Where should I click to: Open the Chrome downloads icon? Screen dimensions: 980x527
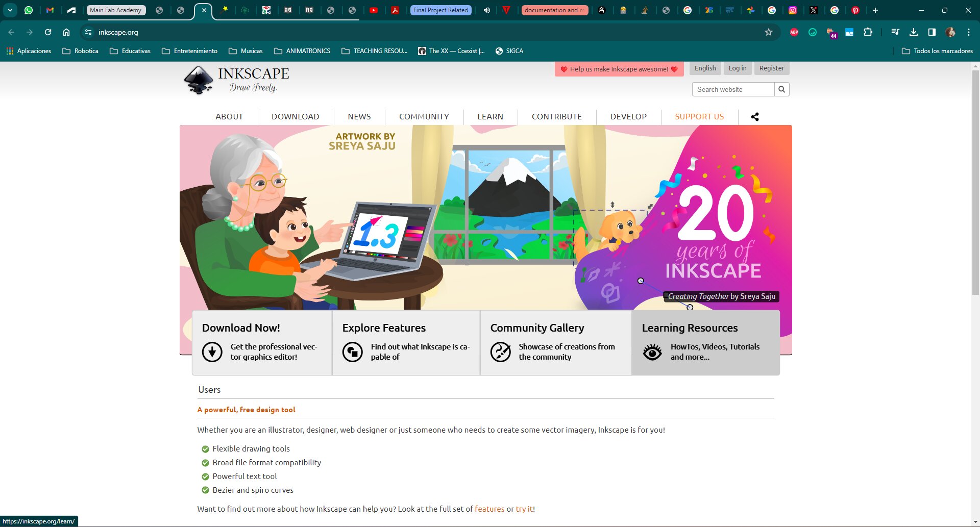914,32
